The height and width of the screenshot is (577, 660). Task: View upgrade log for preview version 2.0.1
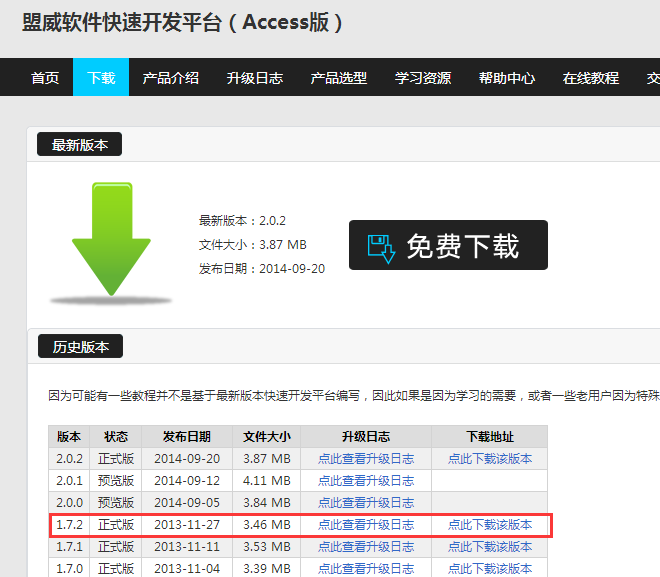pyautogui.click(x=366, y=481)
